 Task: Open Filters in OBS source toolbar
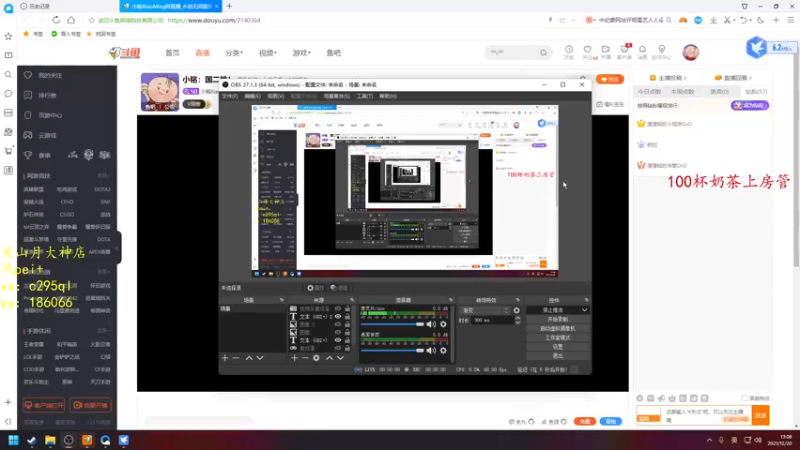tap(339, 288)
